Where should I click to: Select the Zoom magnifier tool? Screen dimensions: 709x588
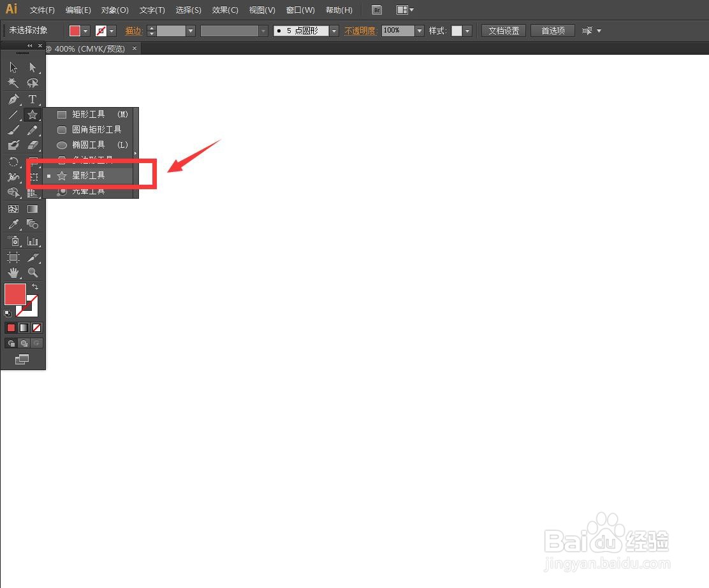pos(33,273)
